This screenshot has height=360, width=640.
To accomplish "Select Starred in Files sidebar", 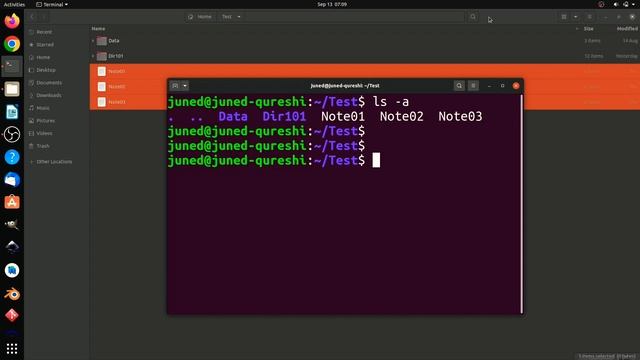I will (x=45, y=44).
